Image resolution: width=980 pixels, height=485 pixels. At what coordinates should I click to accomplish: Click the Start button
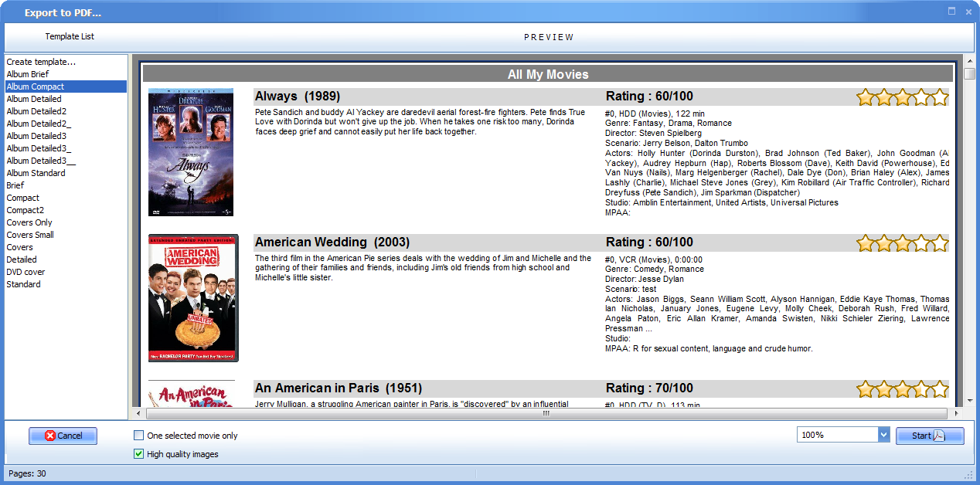(x=930, y=436)
